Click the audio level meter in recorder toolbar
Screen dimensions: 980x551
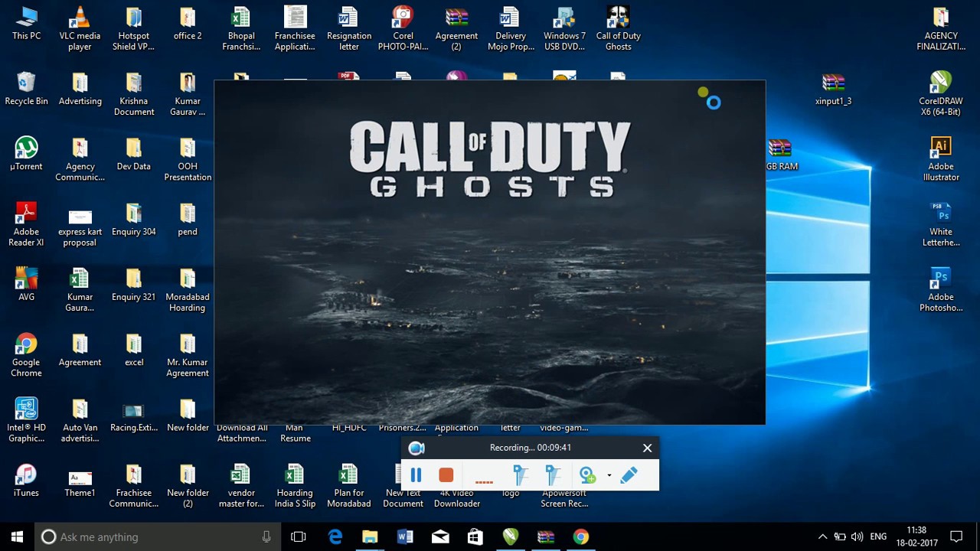click(484, 482)
